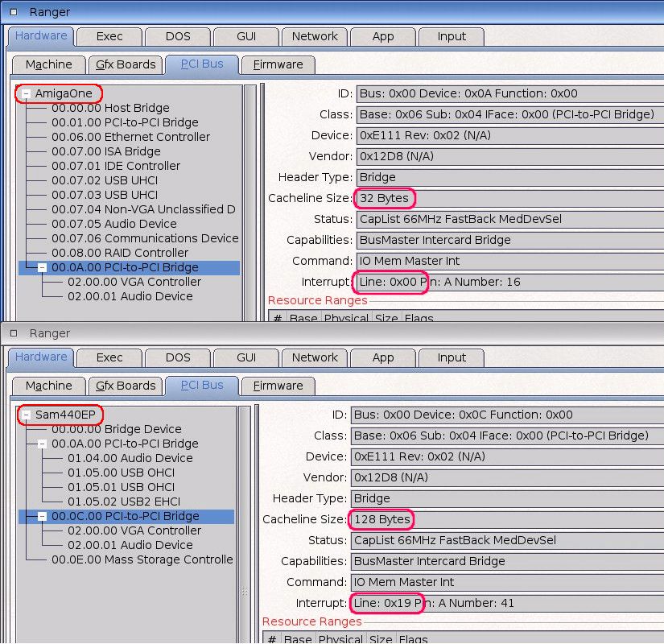Click the device tree scrollbar in Sam440EP window
The width and height of the screenshot is (664, 644).
[x=245, y=525]
